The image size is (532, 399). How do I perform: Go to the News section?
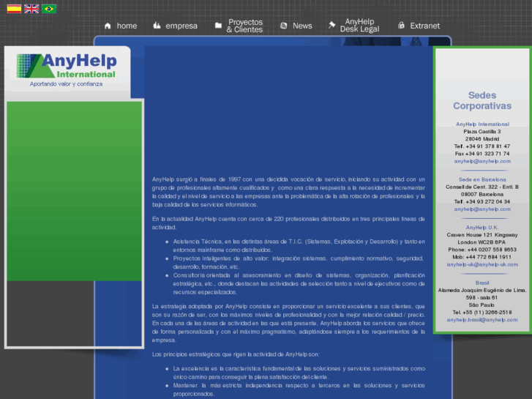[302, 26]
